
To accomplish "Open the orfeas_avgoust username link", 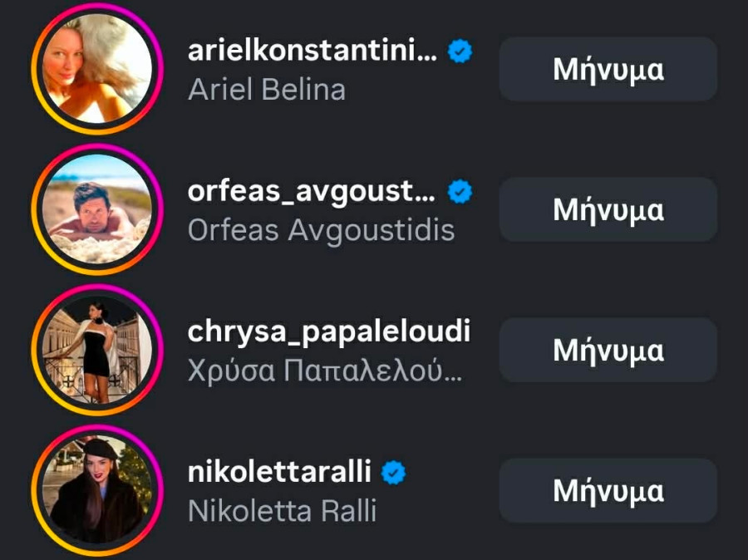I will coord(312,192).
